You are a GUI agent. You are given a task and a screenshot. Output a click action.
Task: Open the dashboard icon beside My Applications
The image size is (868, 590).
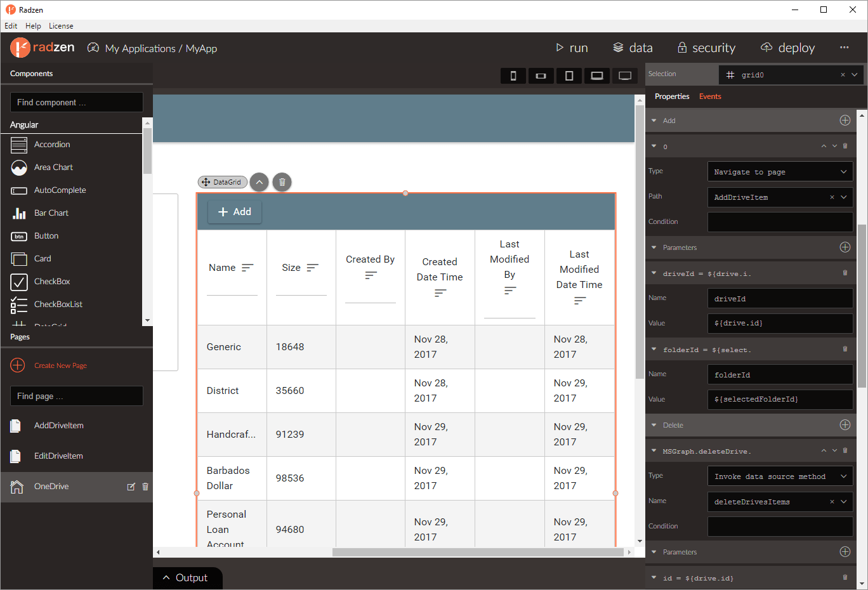(93, 48)
